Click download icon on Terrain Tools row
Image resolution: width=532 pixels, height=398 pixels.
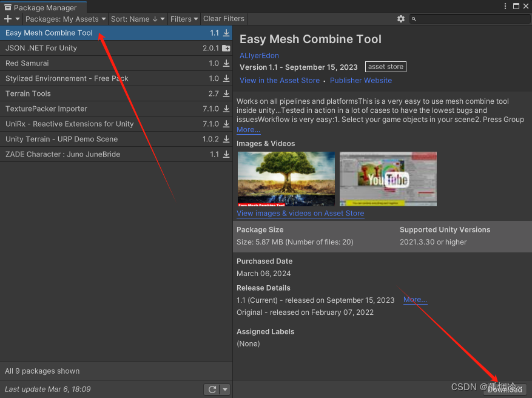226,93
